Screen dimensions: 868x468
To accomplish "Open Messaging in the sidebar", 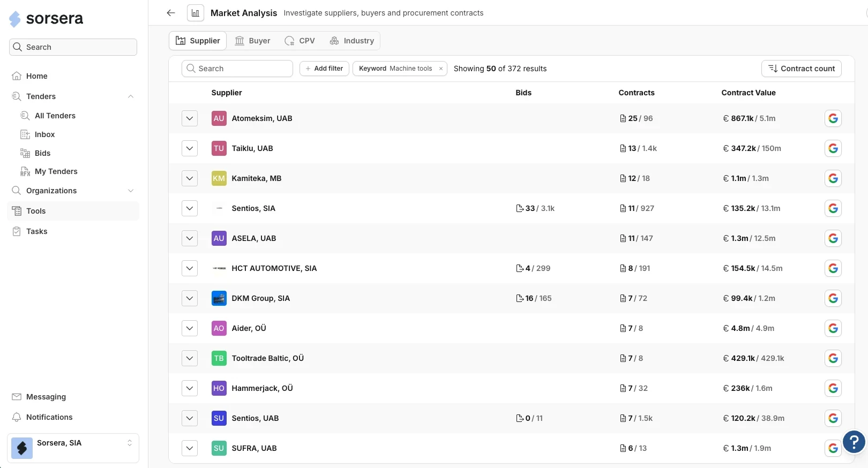I will point(73,397).
